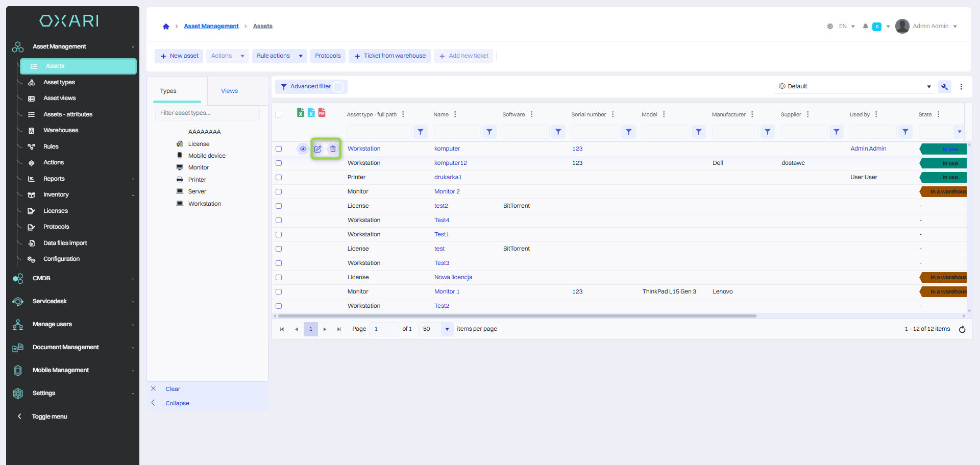Screen dimensions: 980x465
Task: View komputer asset details via the eye icon
Action: pyautogui.click(x=303, y=149)
